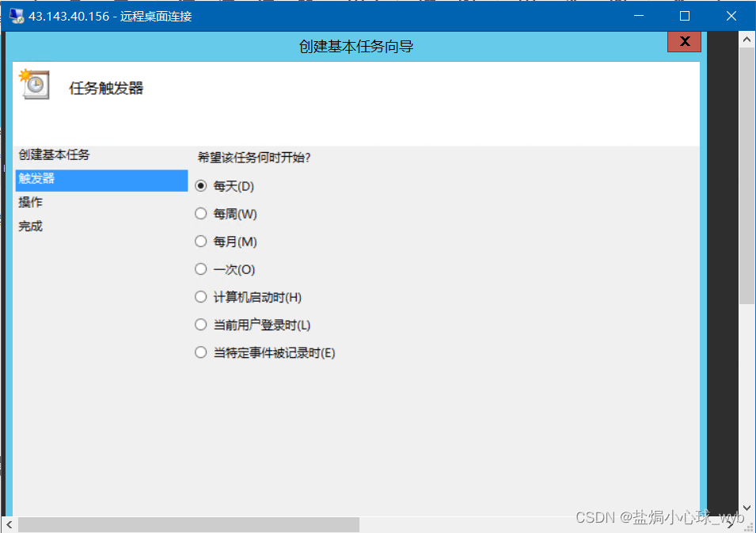Viewport: 756px width, 533px height.
Task: Click the 任务触发器 heading text
Action: tap(106, 88)
